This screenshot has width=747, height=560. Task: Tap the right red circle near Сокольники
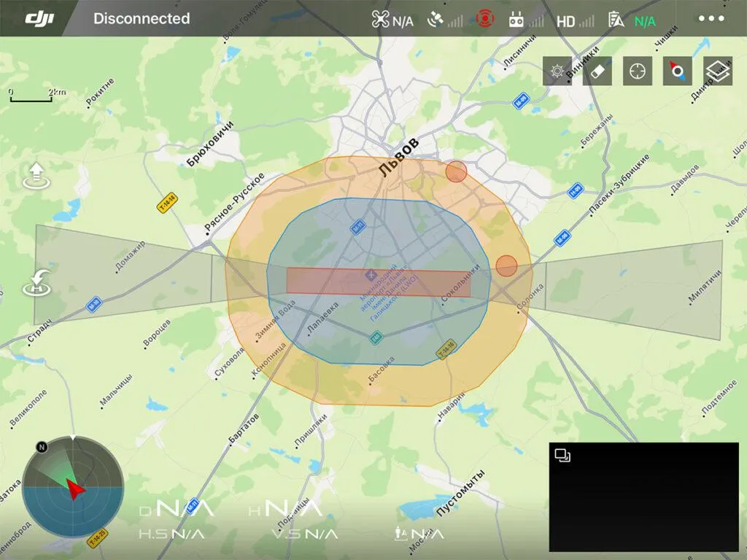click(x=506, y=265)
